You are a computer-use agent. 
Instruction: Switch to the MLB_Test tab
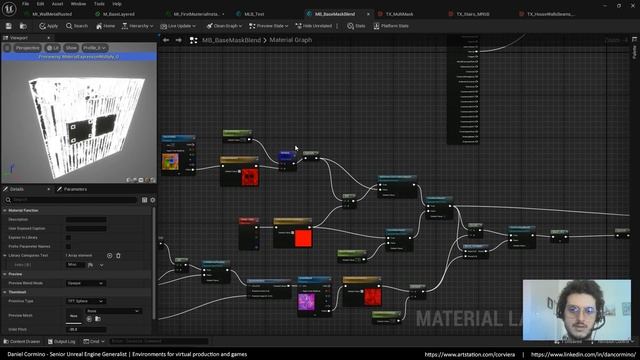pos(254,14)
